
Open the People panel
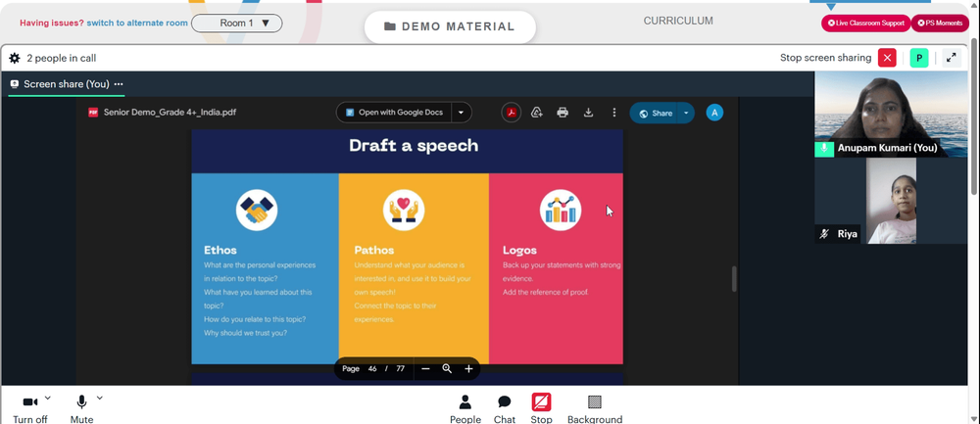point(465,409)
